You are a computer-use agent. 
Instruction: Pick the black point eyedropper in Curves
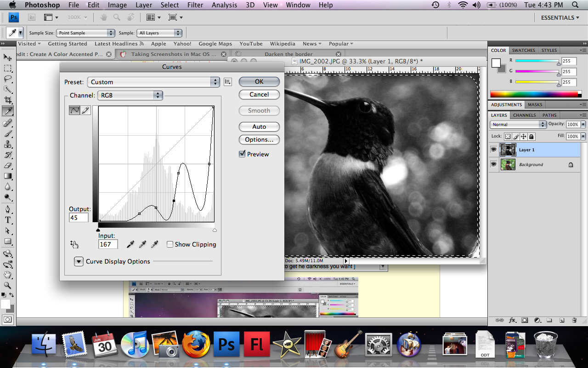click(131, 244)
